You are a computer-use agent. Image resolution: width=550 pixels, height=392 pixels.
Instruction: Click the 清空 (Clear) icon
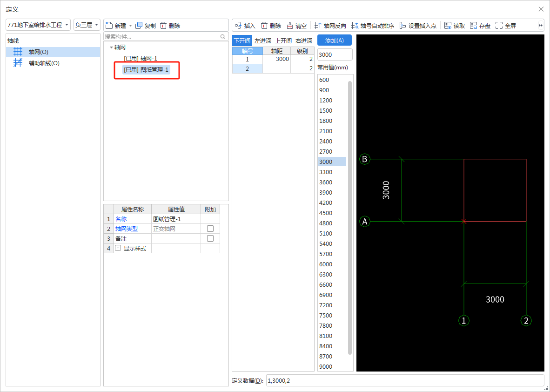[x=290, y=26]
